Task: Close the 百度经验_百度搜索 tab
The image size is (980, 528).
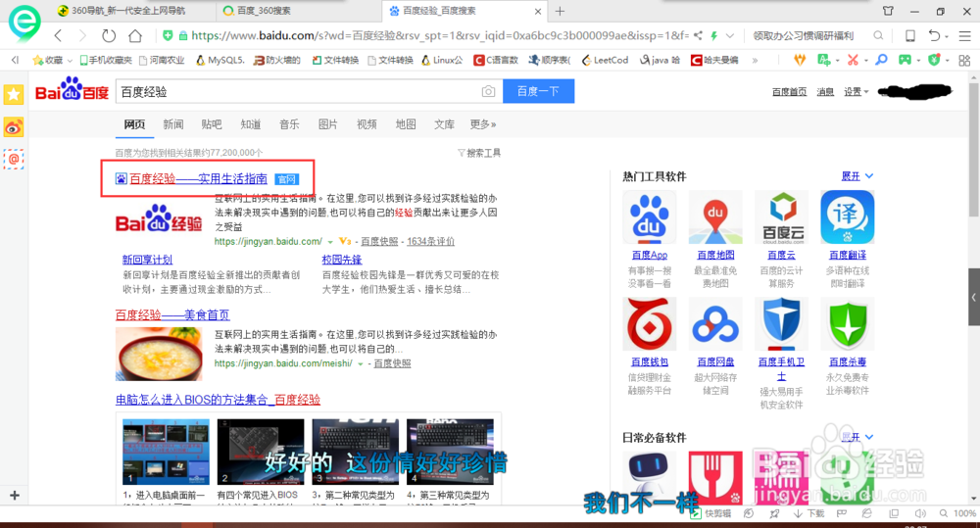Action: pos(538,11)
